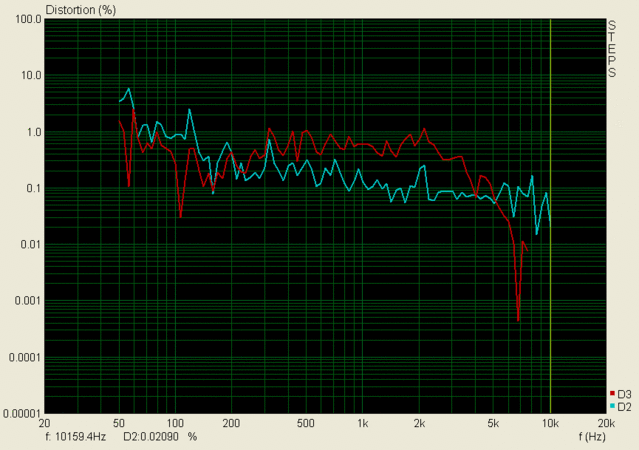Click the 'D2:0.02090' value readout

[151, 437]
